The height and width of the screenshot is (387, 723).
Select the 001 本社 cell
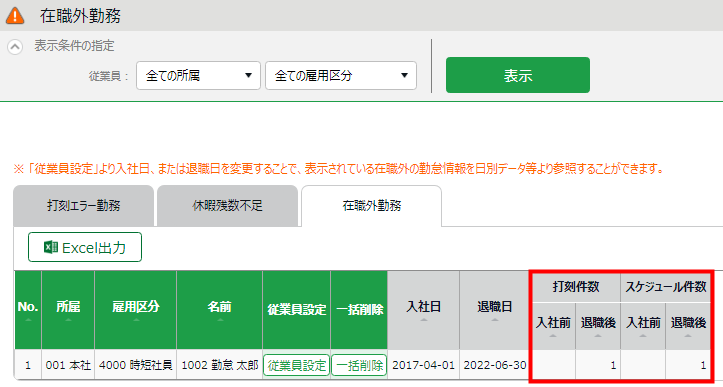click(68, 365)
